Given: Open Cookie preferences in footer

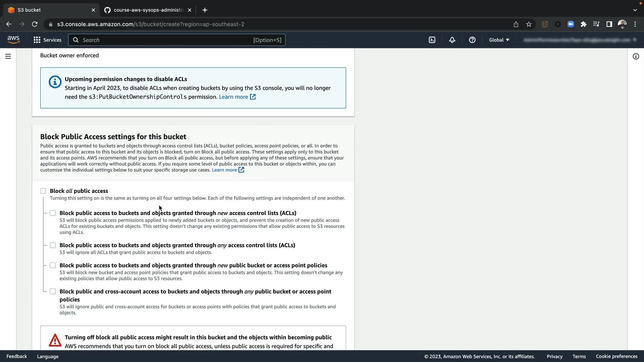Looking at the screenshot, I should tap(616, 356).
